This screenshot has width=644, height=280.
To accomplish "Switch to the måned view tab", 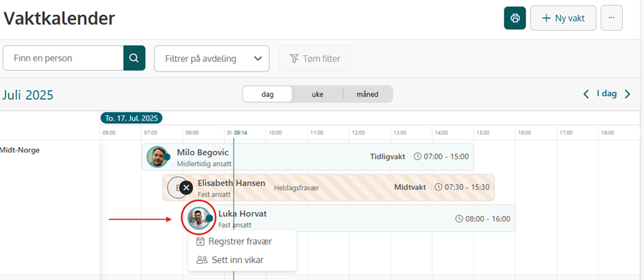I will point(367,94).
